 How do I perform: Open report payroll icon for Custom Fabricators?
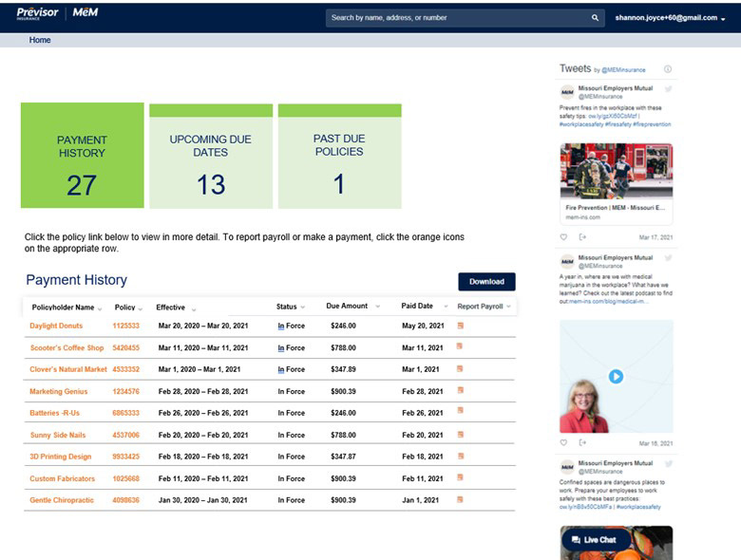click(461, 477)
